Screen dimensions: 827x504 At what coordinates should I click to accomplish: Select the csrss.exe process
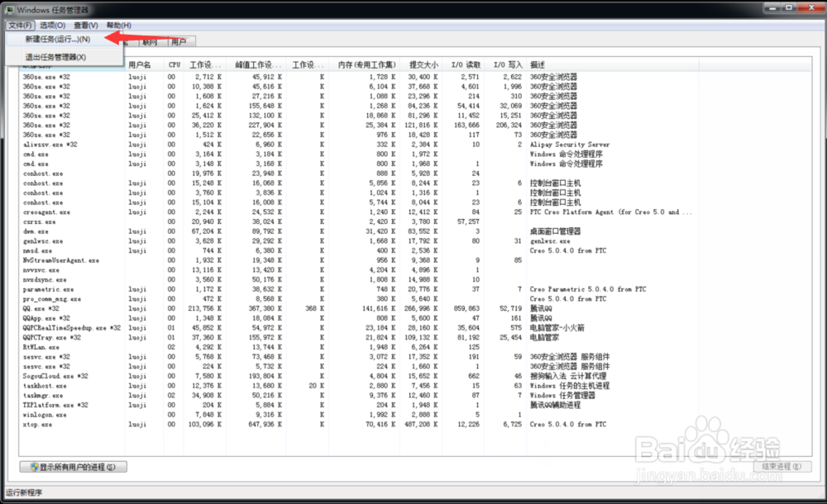coord(39,222)
